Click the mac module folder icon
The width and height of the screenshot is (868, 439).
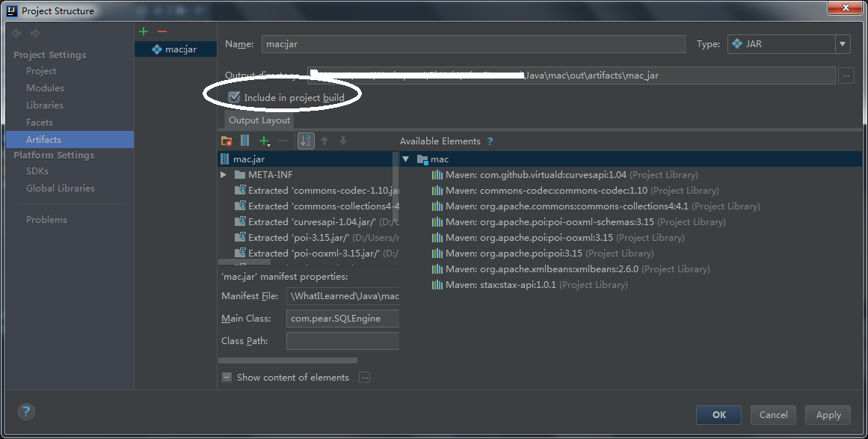click(422, 159)
